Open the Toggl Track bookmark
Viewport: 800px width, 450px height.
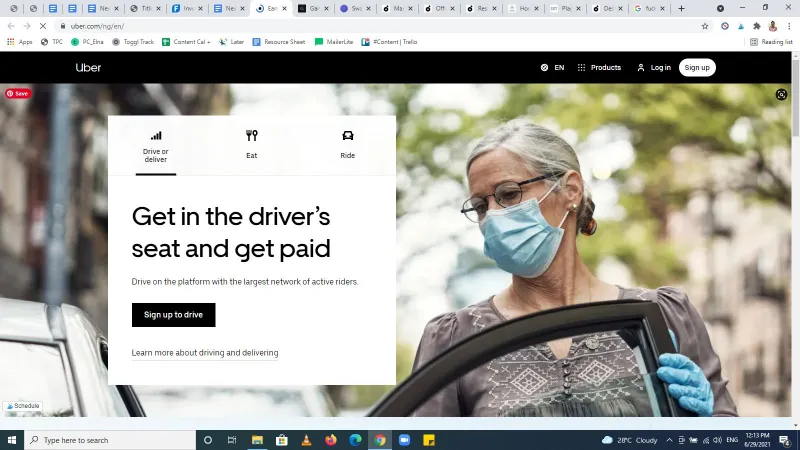[133, 42]
